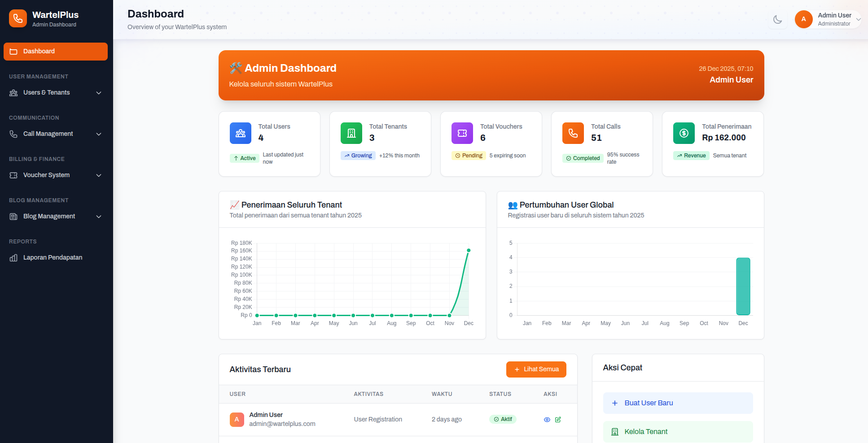Screen dimensions: 868x443
Task: Toggle dark mode with the moon icon
Action: (x=778, y=19)
